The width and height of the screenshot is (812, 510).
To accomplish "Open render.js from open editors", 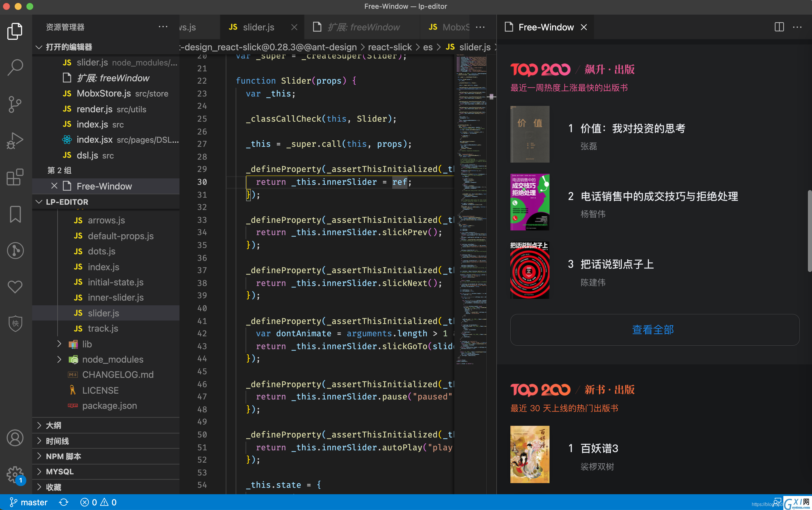I will coord(106,109).
